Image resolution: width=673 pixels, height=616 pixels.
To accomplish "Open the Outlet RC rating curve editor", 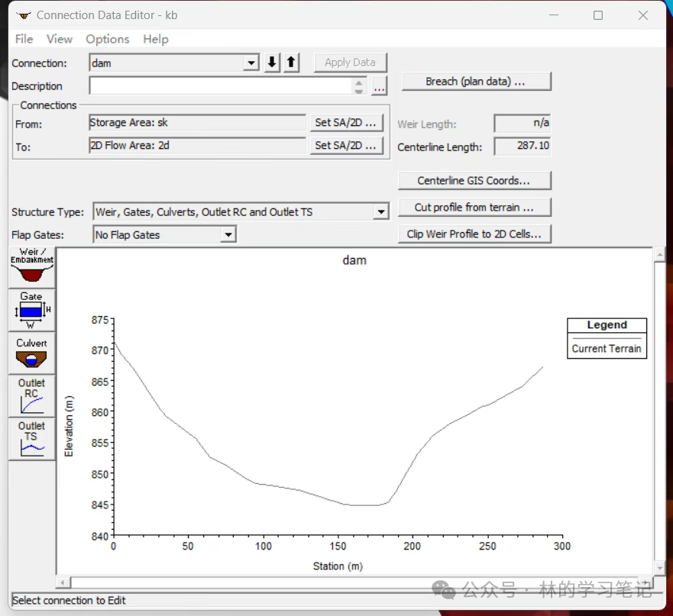I will [x=31, y=395].
